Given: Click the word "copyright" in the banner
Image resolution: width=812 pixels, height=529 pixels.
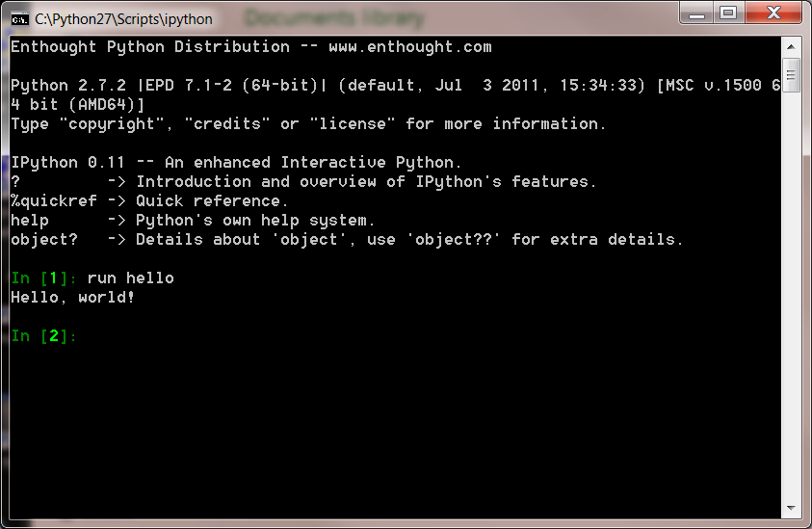Looking at the screenshot, I should point(112,124).
